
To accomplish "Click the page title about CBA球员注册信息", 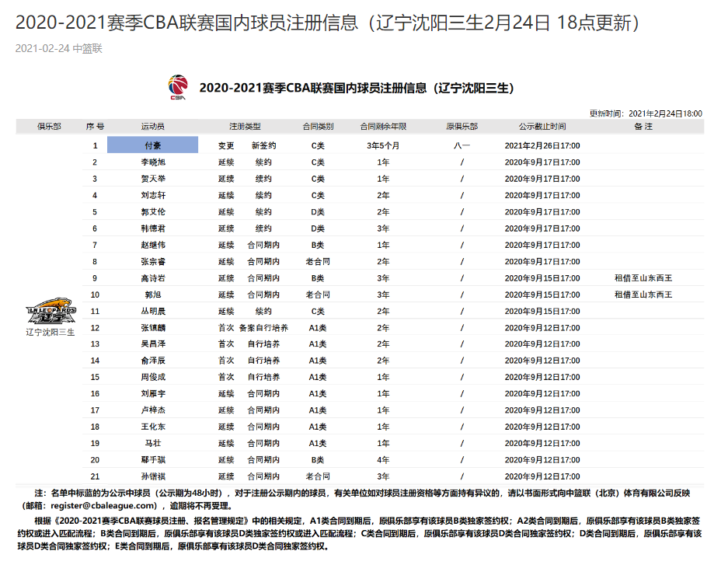I will tap(327, 23).
